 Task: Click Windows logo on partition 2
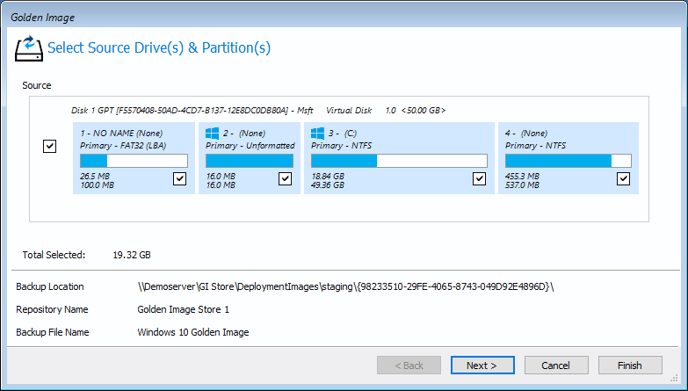click(x=212, y=133)
